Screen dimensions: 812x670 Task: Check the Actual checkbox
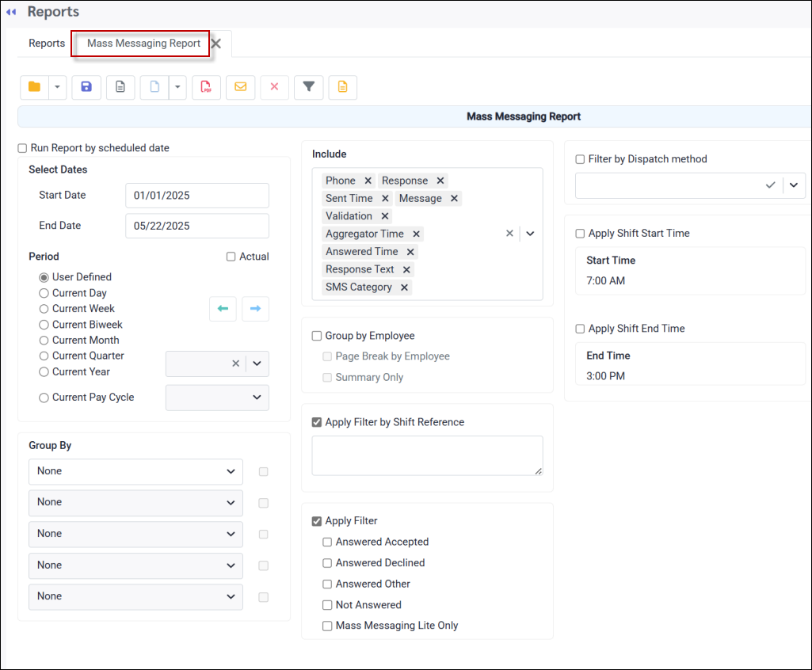pyautogui.click(x=231, y=257)
